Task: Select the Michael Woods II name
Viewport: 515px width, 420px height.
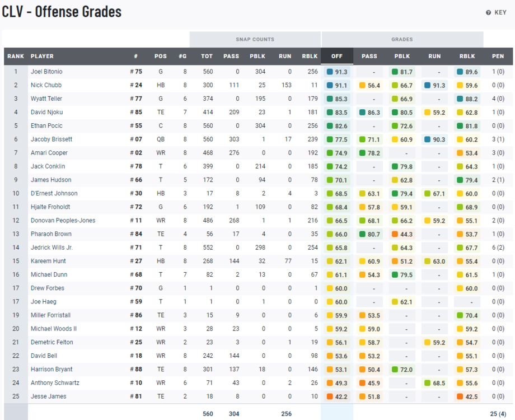Action: [54, 329]
